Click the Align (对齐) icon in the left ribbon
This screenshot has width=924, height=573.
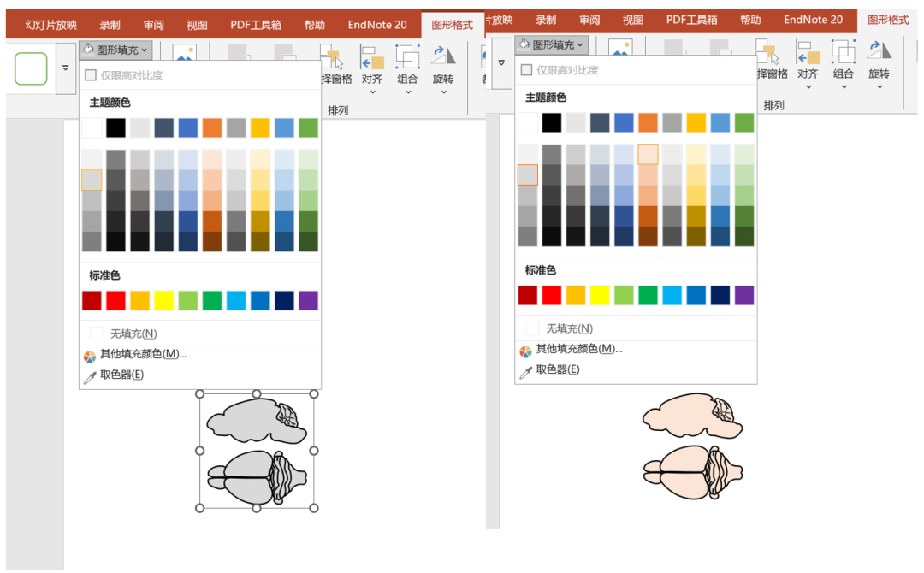[x=372, y=56]
